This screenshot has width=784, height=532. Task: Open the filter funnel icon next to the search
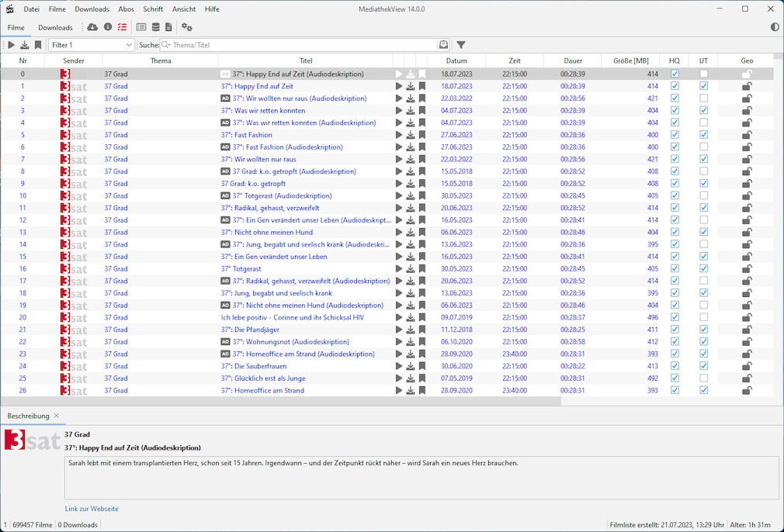pyautogui.click(x=462, y=44)
